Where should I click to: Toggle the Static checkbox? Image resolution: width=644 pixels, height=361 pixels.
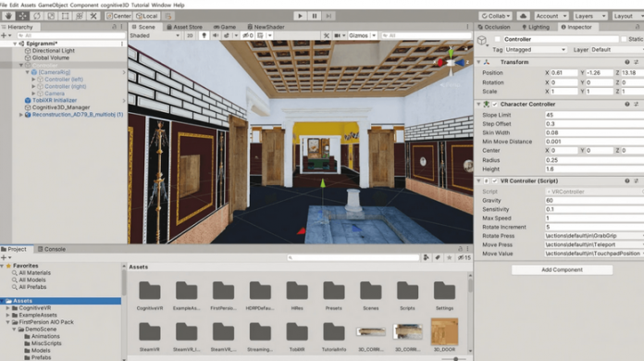pyautogui.click(x=624, y=39)
